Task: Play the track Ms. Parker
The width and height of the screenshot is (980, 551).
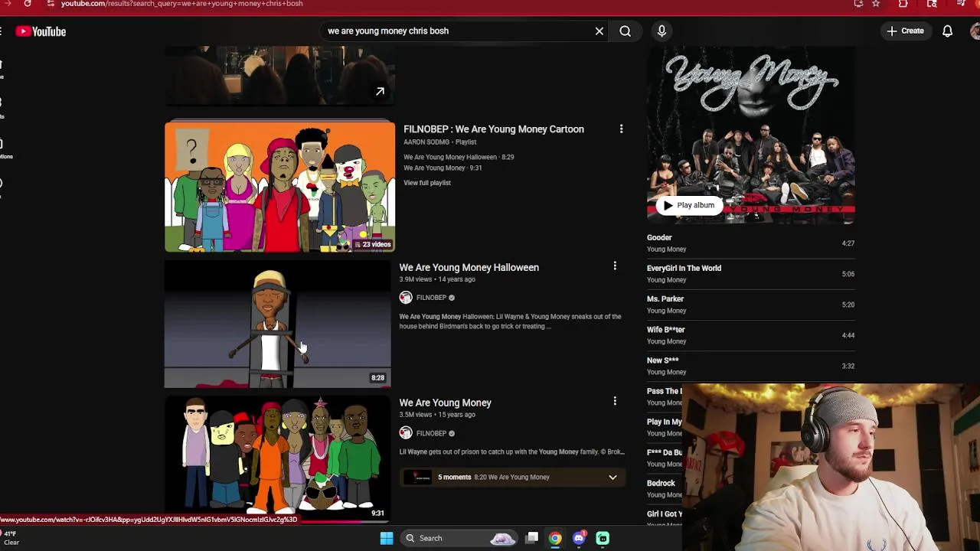Action: coord(750,305)
